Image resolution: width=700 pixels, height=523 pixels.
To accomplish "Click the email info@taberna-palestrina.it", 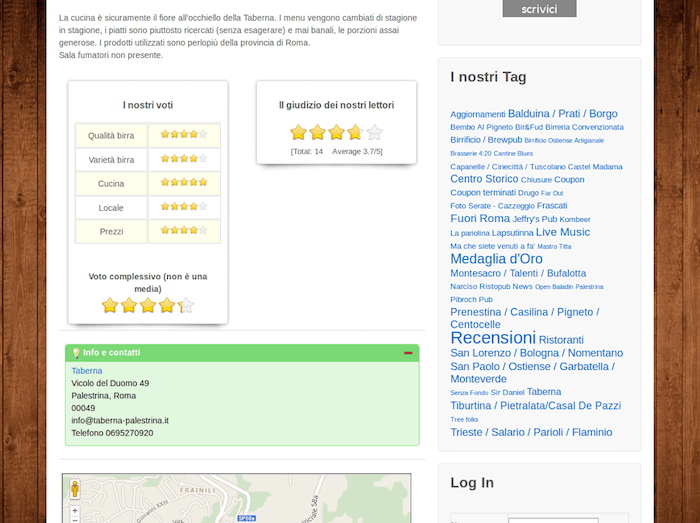I will [120, 420].
